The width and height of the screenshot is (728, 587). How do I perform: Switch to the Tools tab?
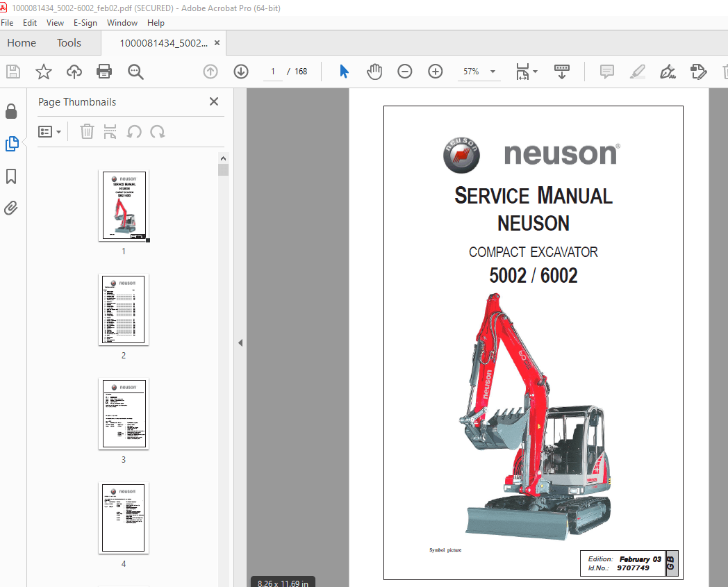point(69,43)
